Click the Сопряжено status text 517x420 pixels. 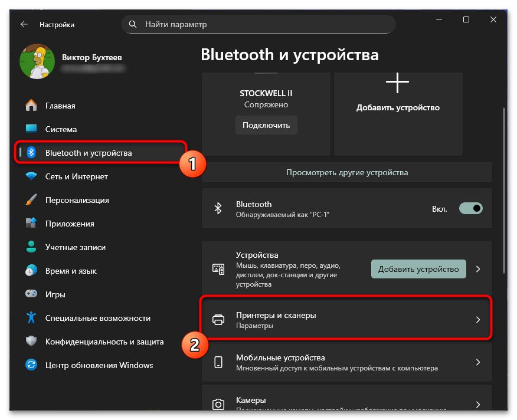tap(266, 104)
